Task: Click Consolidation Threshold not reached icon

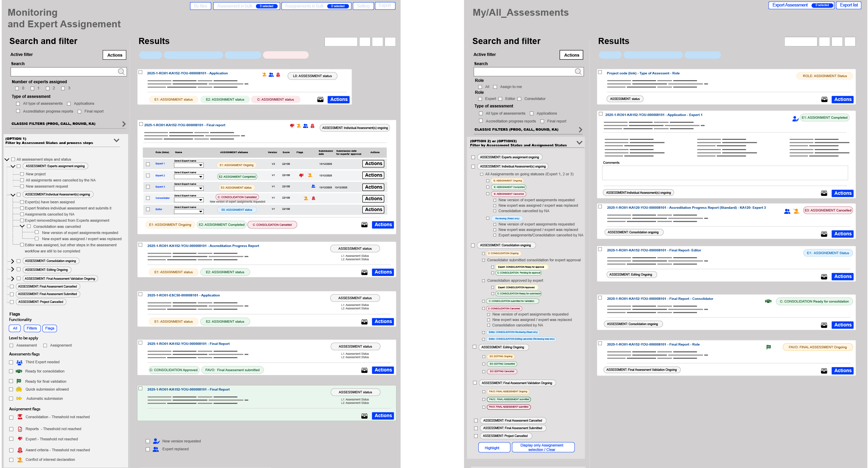Action: tap(20, 417)
